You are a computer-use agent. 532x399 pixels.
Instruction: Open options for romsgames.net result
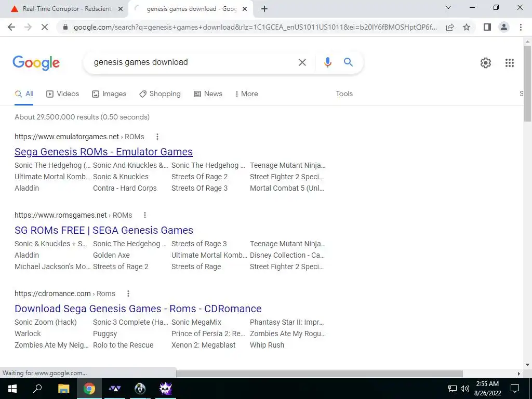[145, 215]
